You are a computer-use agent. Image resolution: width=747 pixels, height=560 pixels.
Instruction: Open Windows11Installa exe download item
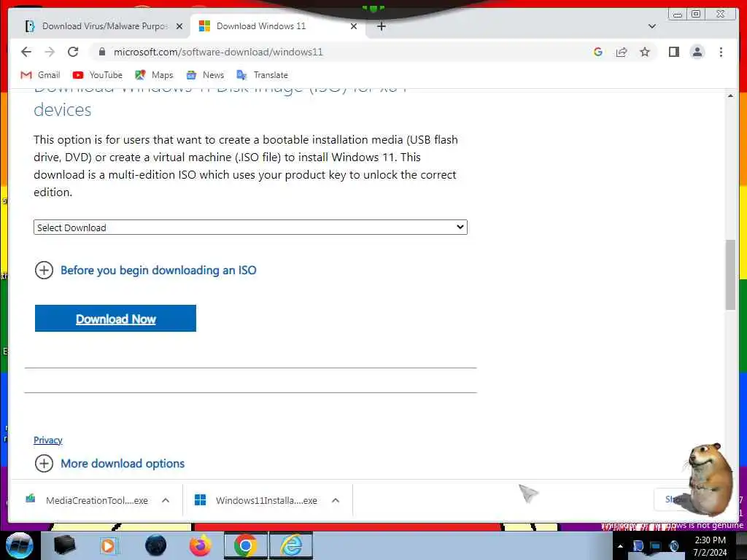pos(258,500)
